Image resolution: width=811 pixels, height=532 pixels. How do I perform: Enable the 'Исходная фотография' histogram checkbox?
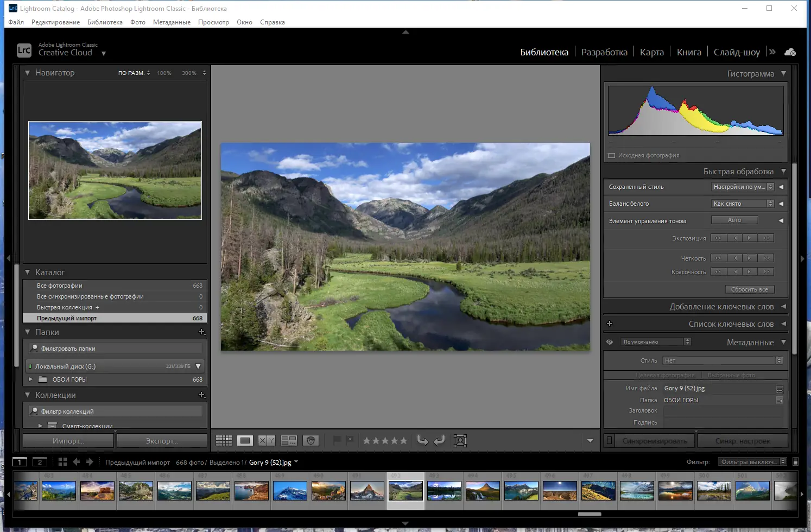[610, 155]
